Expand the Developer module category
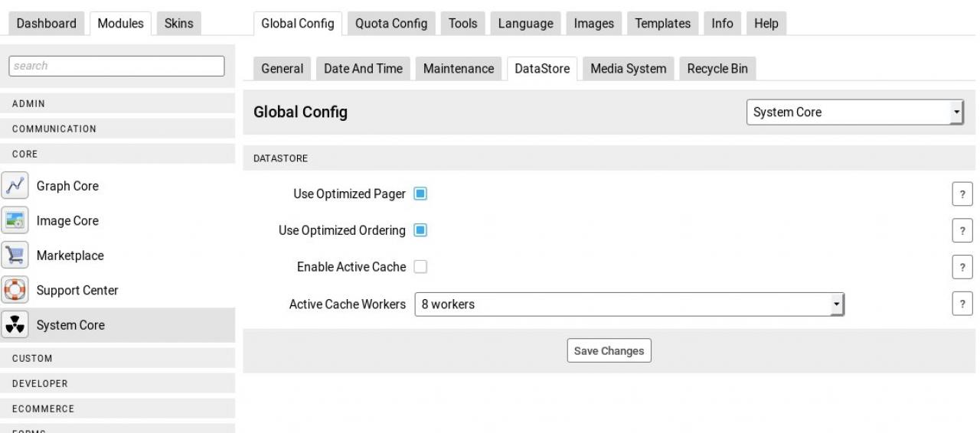Viewport: 980px width, 433px height. pyautogui.click(x=118, y=383)
